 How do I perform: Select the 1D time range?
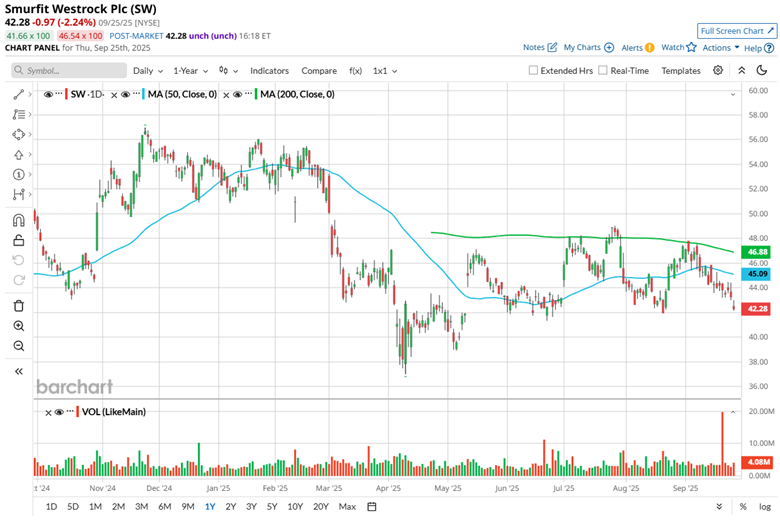51,507
